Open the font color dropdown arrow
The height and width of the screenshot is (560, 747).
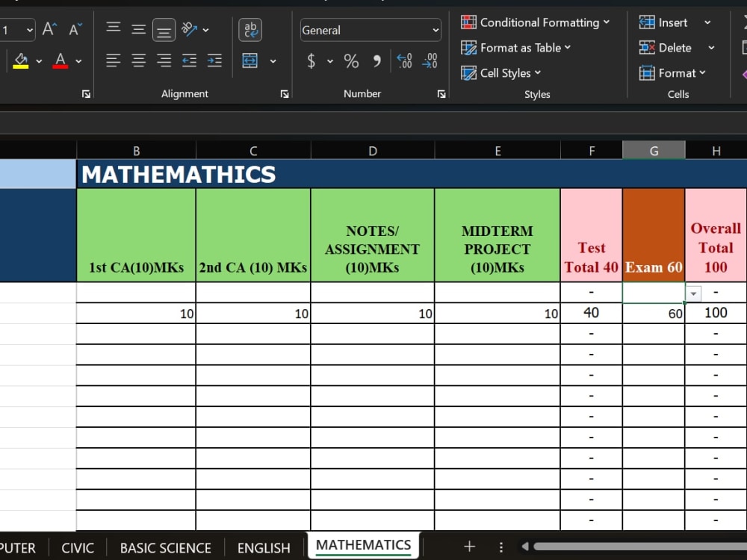coord(78,61)
